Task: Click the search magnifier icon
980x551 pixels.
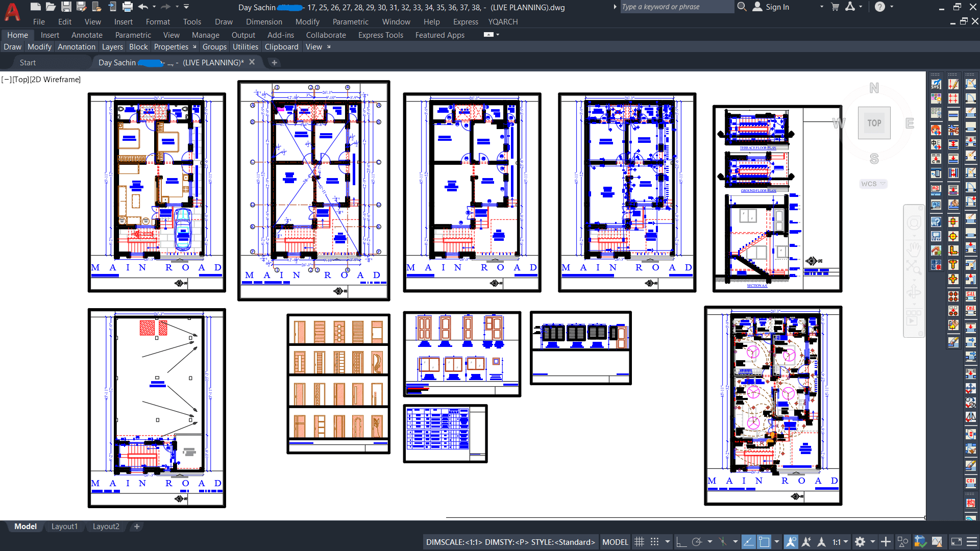Action: 742,7
